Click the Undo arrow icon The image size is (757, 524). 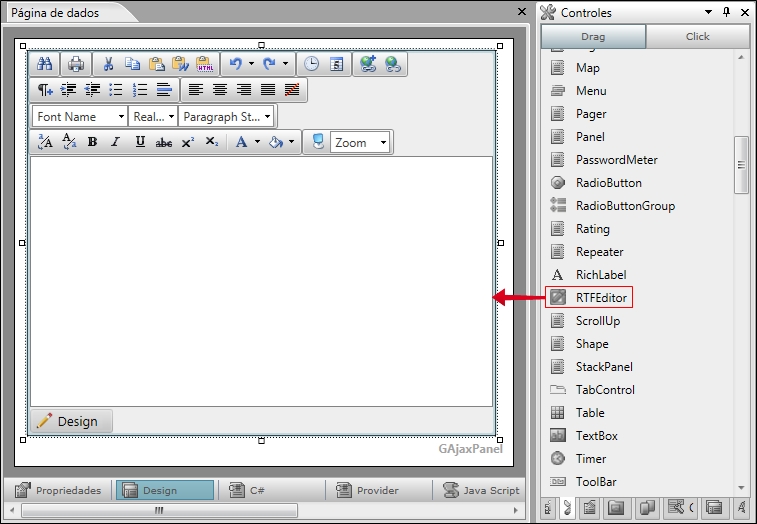pyautogui.click(x=236, y=64)
